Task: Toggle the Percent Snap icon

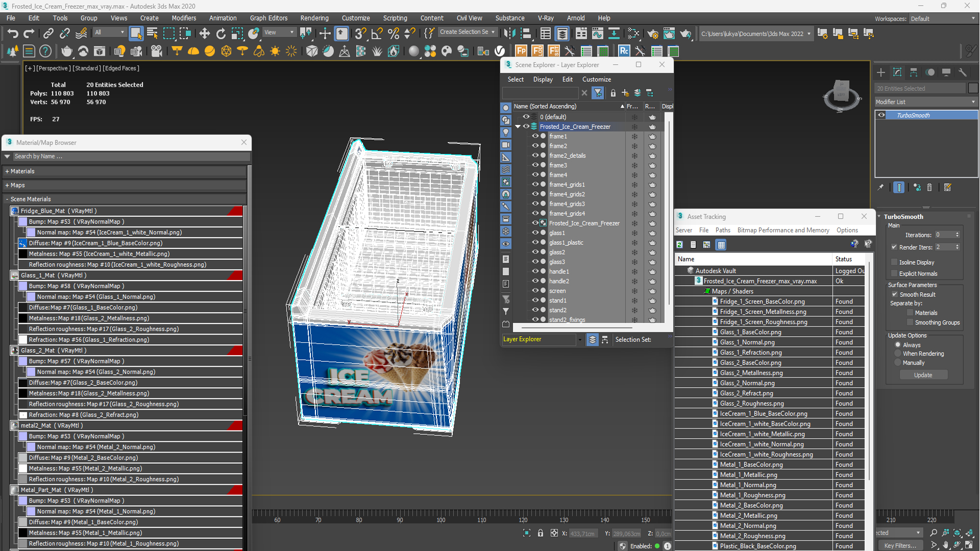Action: (x=393, y=34)
